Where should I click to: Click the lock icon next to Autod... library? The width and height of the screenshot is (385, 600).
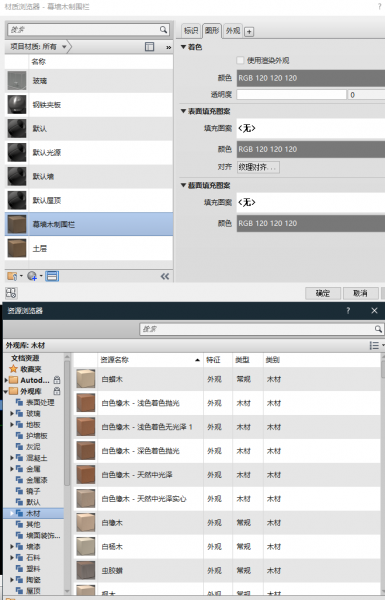coord(57,380)
